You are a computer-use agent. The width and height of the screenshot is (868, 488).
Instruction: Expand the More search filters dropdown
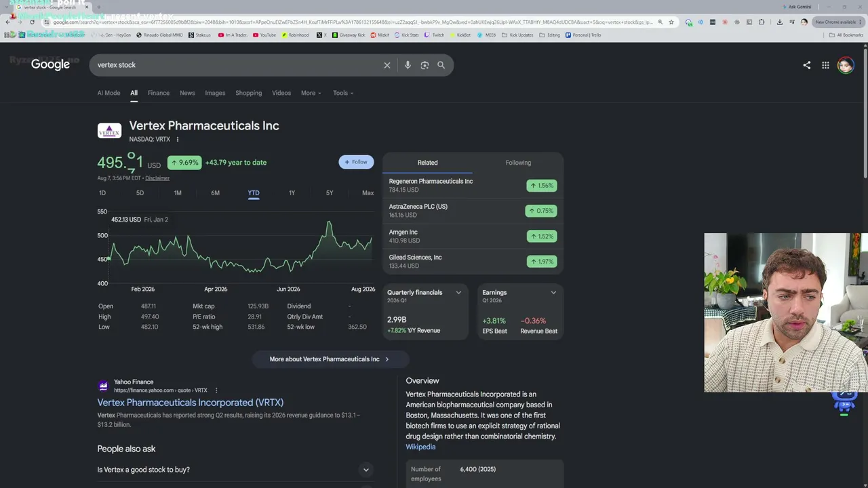pos(311,93)
